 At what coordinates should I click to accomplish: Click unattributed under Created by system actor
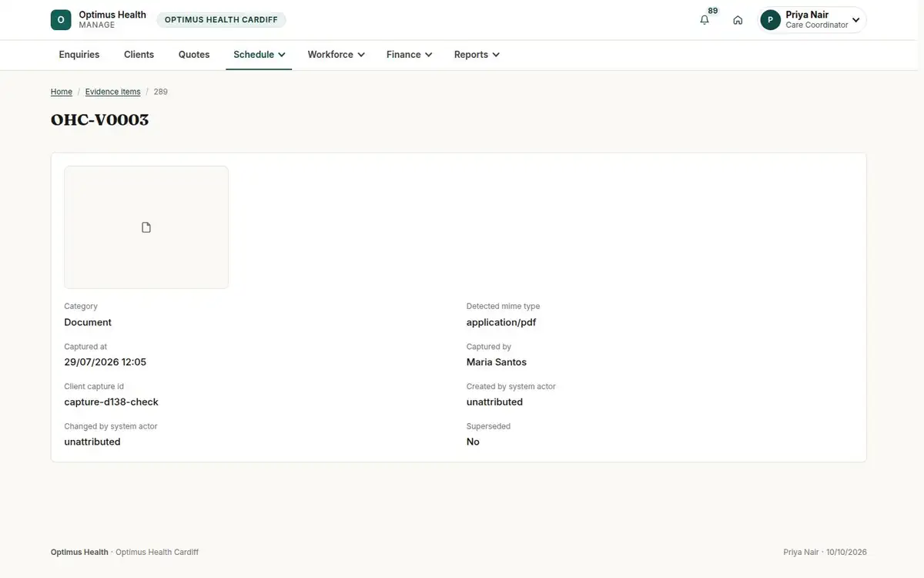tap(495, 402)
